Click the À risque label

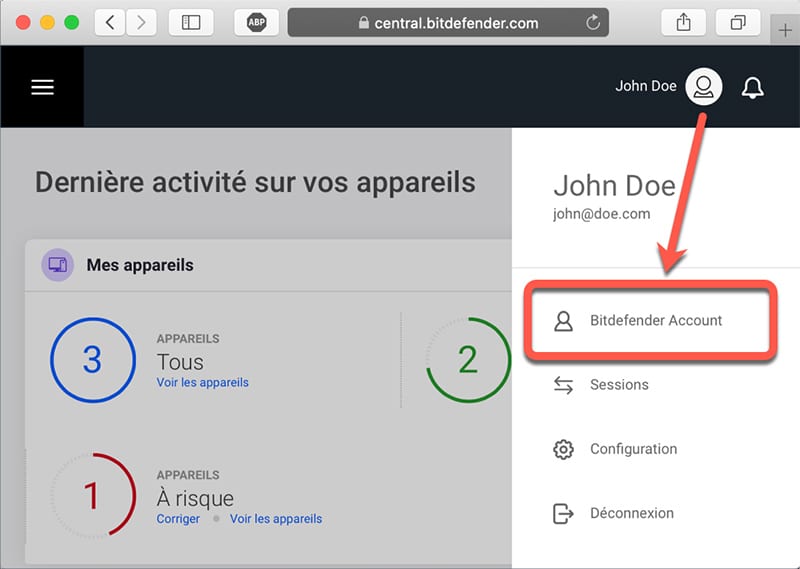pos(195,498)
